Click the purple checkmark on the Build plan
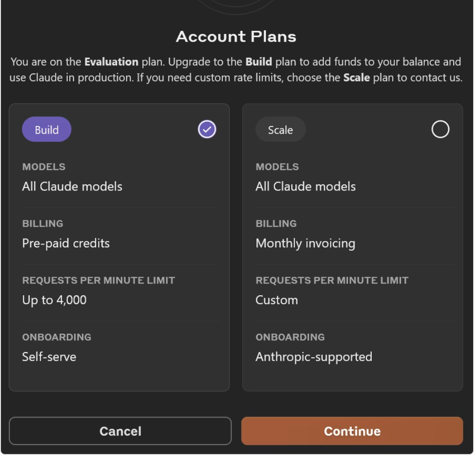This screenshot has height=455, width=476. 207,129
